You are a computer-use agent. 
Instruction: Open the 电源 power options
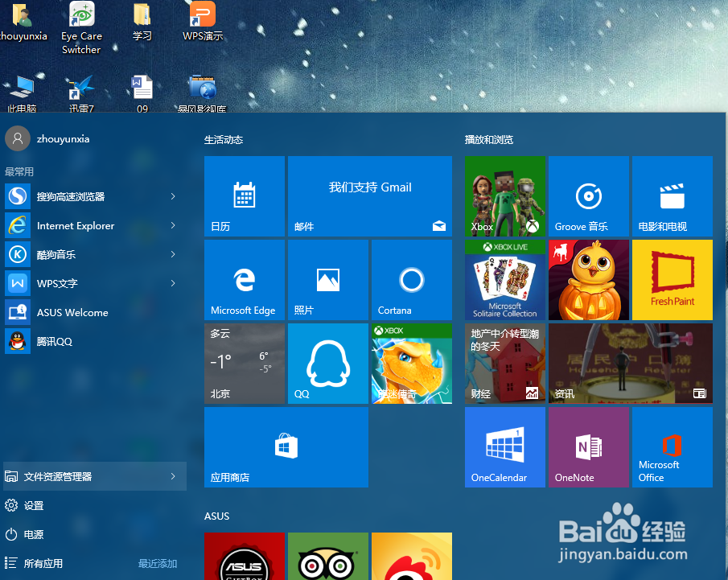(95, 534)
